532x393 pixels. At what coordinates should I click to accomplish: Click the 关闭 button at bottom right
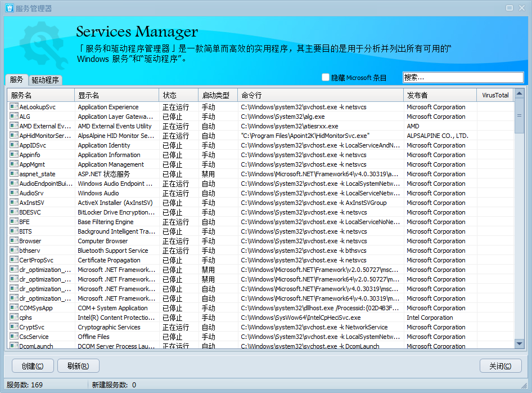[x=500, y=366]
